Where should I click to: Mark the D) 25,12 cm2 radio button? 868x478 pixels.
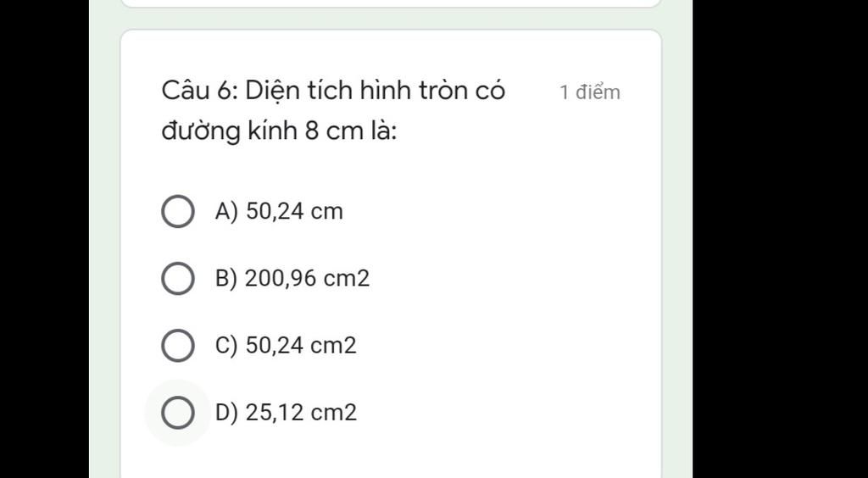point(178,413)
